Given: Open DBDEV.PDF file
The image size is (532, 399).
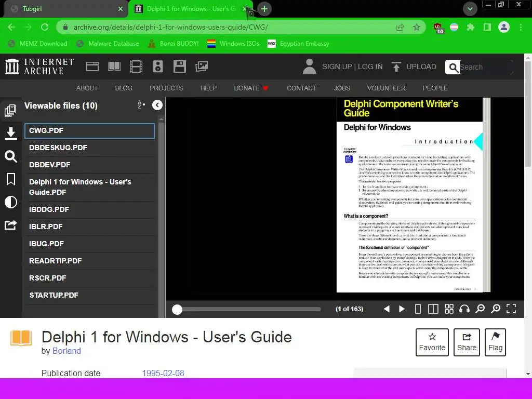Looking at the screenshot, I should pyautogui.click(x=89, y=165).
